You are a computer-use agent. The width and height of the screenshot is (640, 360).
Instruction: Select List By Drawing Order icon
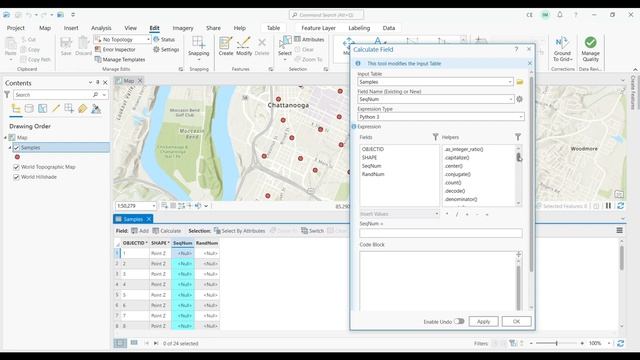tap(16, 109)
